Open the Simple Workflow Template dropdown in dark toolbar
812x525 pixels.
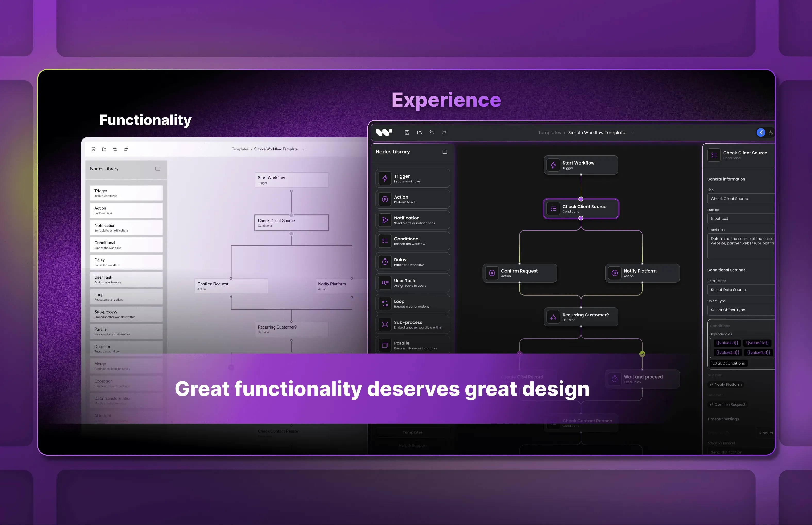click(633, 133)
